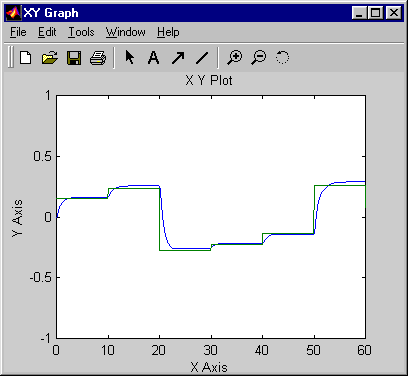Screen dimensions: 408x376
Task: Select the 'Y Axis' label text
Action: click(x=17, y=218)
